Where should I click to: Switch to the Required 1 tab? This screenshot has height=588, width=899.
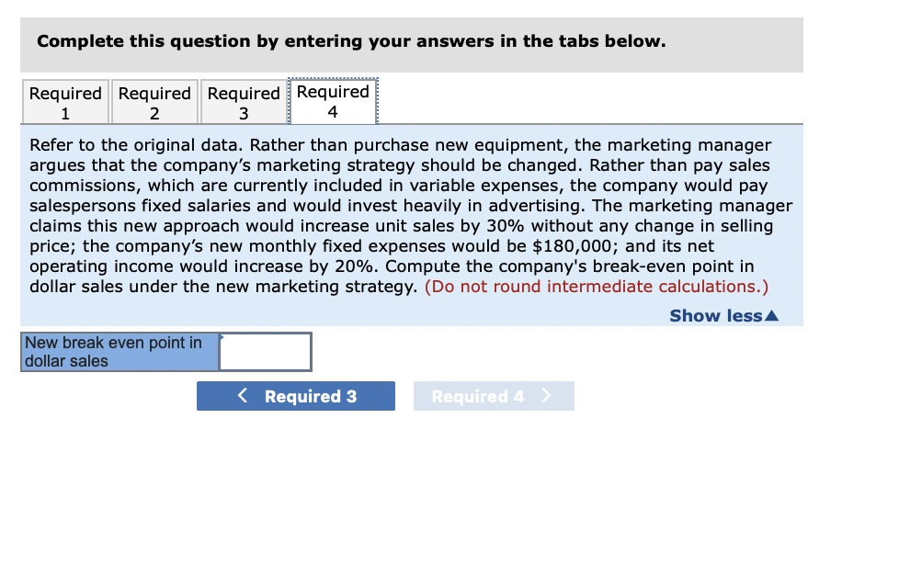[x=64, y=101]
